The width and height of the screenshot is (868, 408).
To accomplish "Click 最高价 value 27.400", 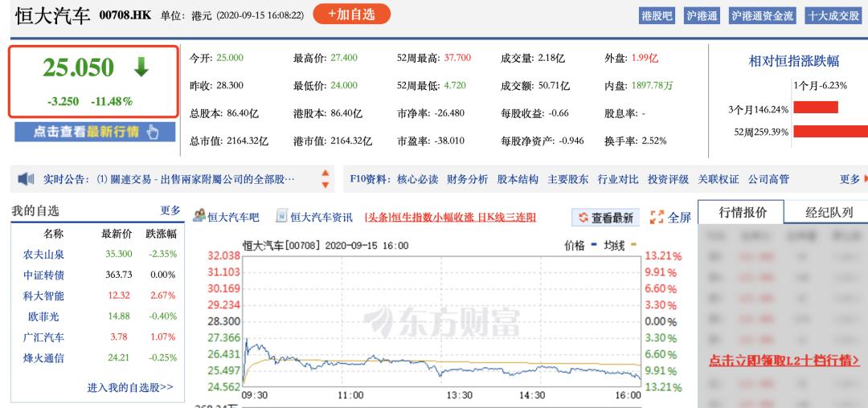I will pos(344,58).
